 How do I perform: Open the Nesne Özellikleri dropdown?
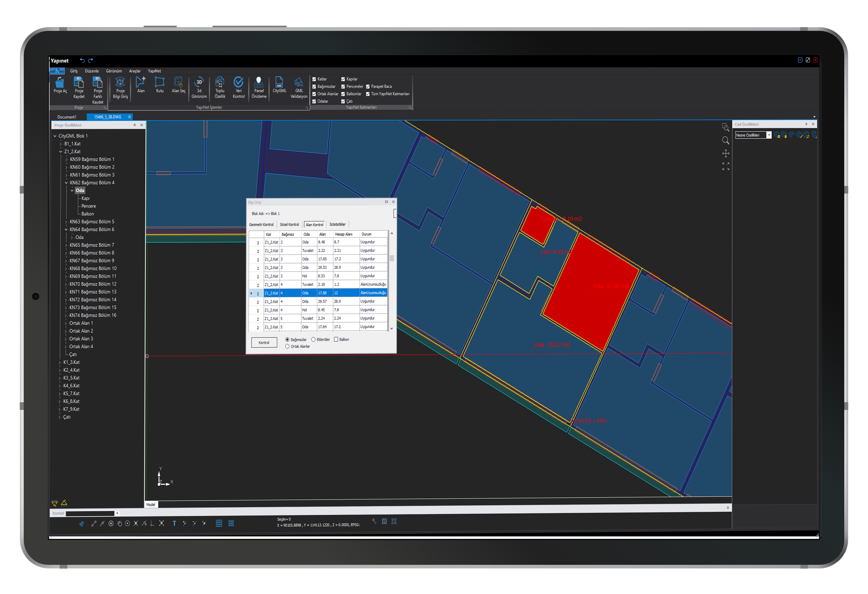[x=769, y=135]
